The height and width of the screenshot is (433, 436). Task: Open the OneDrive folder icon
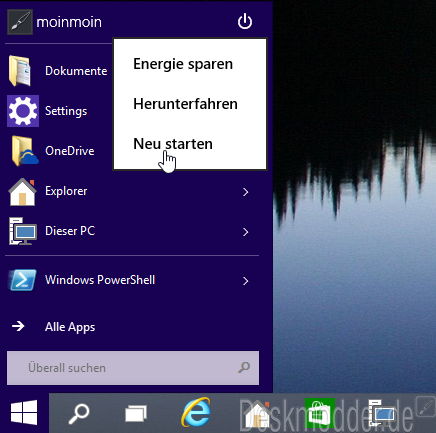(x=23, y=151)
